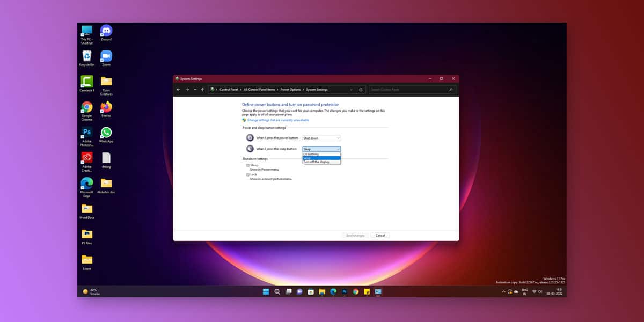Open the clock showing 18:51
Viewport: 644px width, 322px height.
[554, 291]
